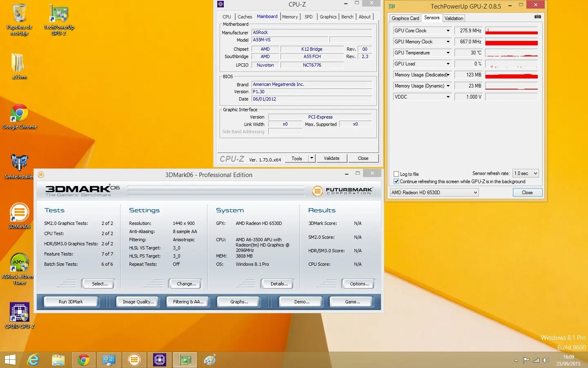Screen dimensions: 588x368
Task: Click the CPU-Z title bar icon
Action: pyautogui.click(x=220, y=4)
